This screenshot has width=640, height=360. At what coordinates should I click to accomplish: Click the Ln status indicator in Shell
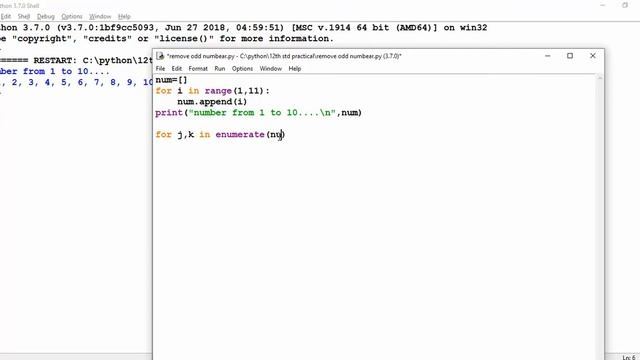tap(629, 358)
